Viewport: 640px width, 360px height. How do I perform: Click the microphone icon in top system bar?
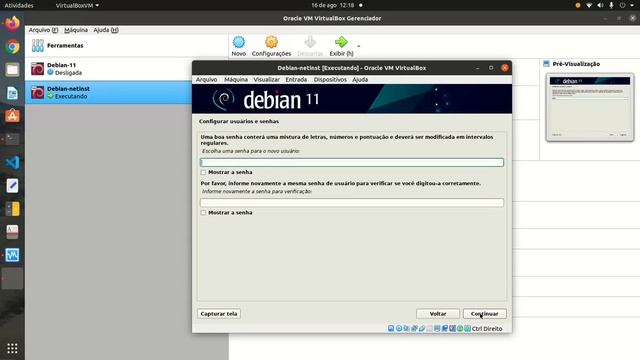pyautogui.click(x=611, y=5)
